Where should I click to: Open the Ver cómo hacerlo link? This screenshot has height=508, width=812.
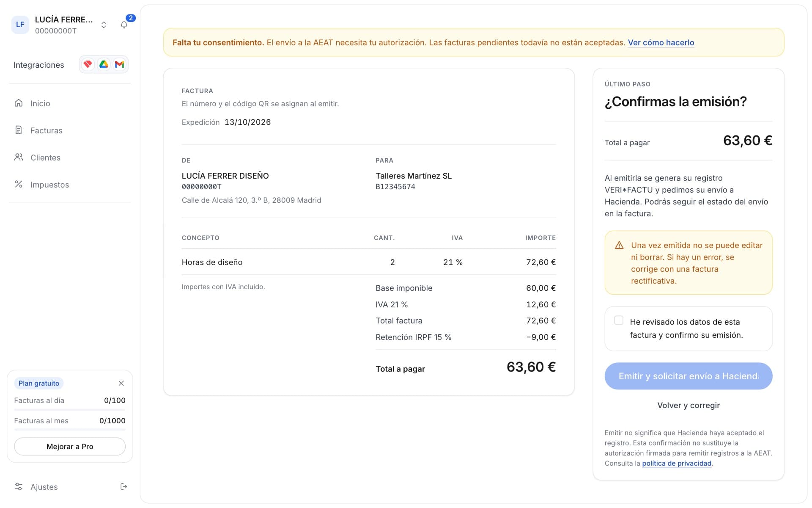point(661,42)
